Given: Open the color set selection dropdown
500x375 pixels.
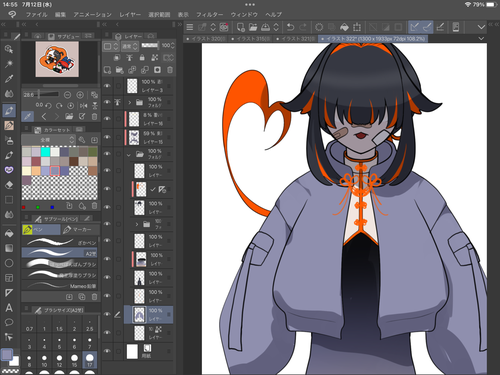Looking at the screenshot, I should pyautogui.click(x=49, y=140).
